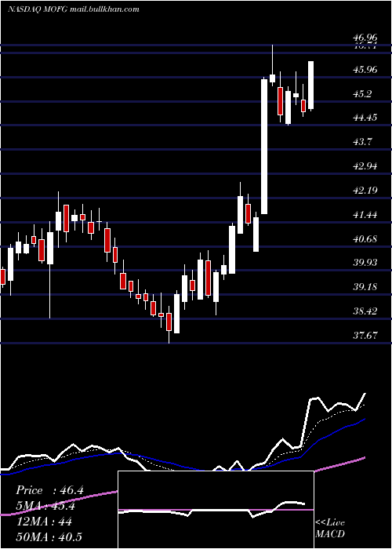Click the 41.44 price axis label
This screenshot has width=392, height=549.
click(365, 215)
